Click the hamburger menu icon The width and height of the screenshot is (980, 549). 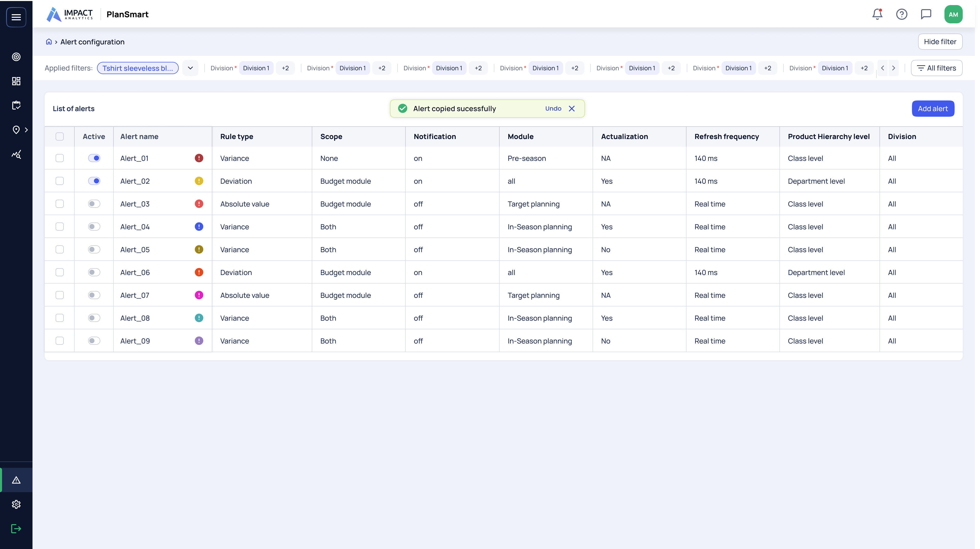tap(16, 17)
